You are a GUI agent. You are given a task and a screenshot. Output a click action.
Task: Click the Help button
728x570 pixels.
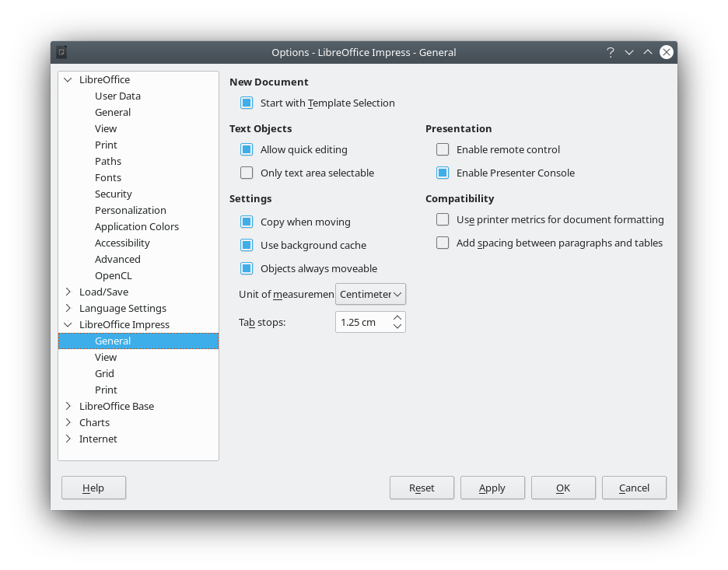pyautogui.click(x=93, y=488)
